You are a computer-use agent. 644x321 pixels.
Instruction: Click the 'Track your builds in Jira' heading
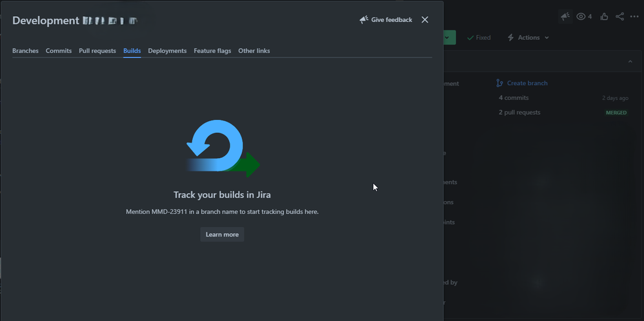click(222, 195)
